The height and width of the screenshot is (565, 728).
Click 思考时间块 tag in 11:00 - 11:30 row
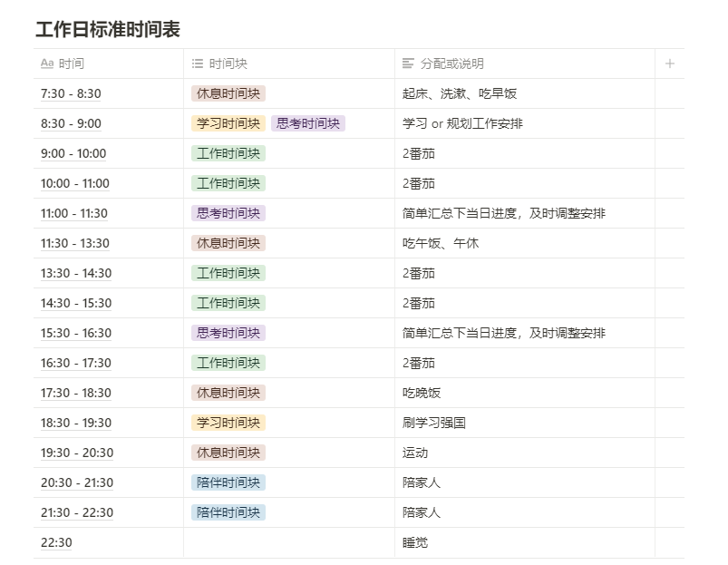tap(228, 213)
